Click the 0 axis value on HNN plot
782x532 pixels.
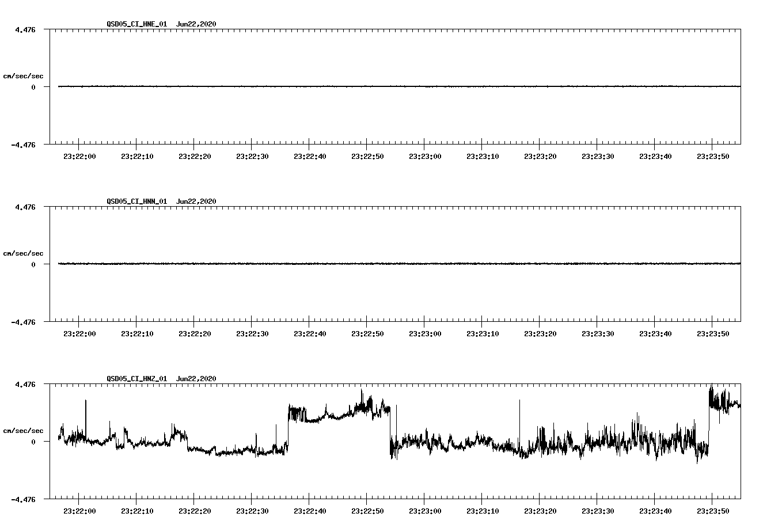point(33,264)
